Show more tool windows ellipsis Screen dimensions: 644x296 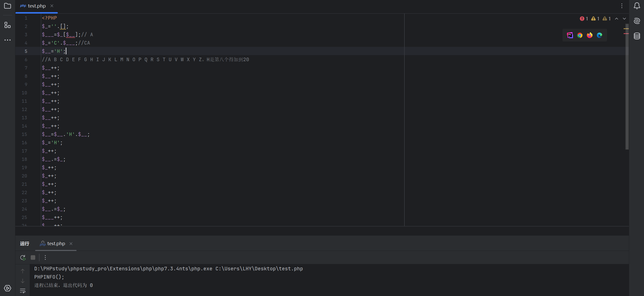coord(8,40)
